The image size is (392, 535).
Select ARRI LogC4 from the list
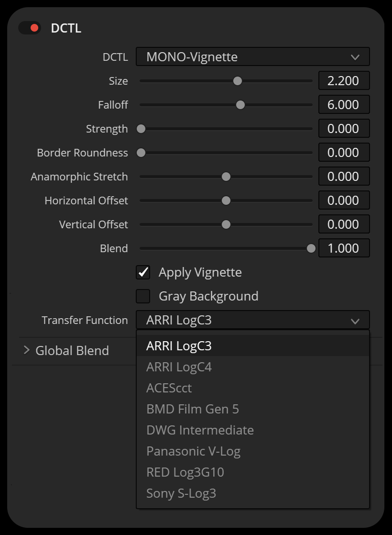179,367
